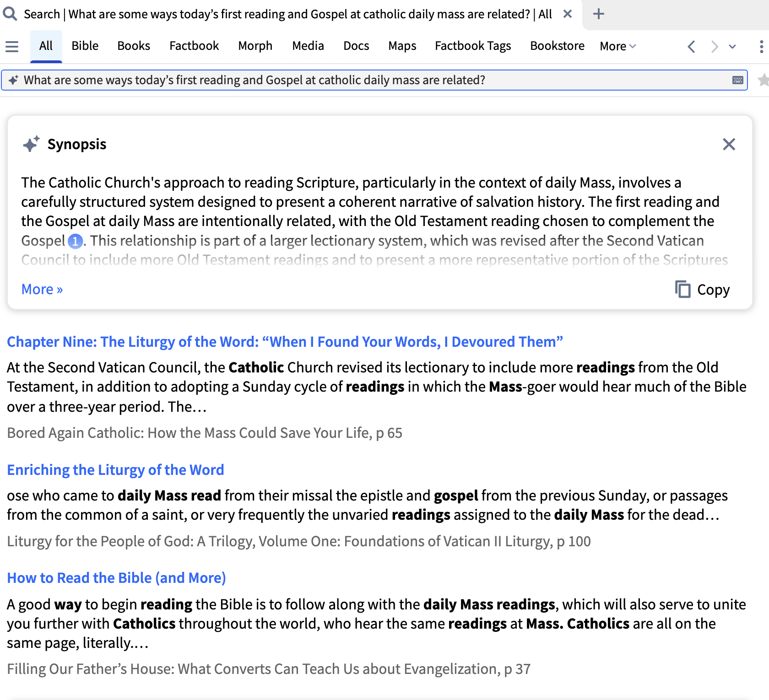
Task: Click source Filling Our Father's House, p 37
Action: click(x=269, y=669)
